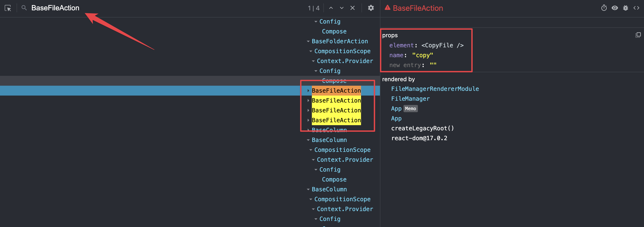
Task: Activate the element inspector picker tool
Action: [x=8, y=8]
